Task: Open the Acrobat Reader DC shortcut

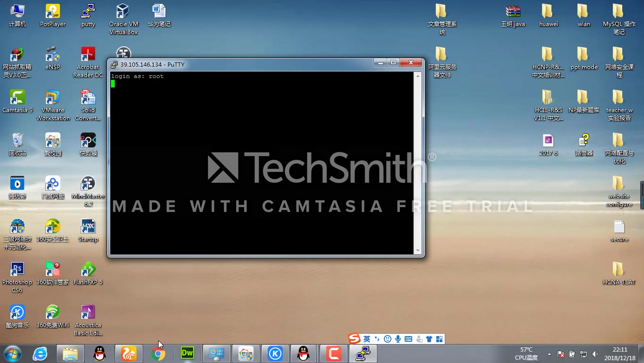Action: tap(88, 62)
